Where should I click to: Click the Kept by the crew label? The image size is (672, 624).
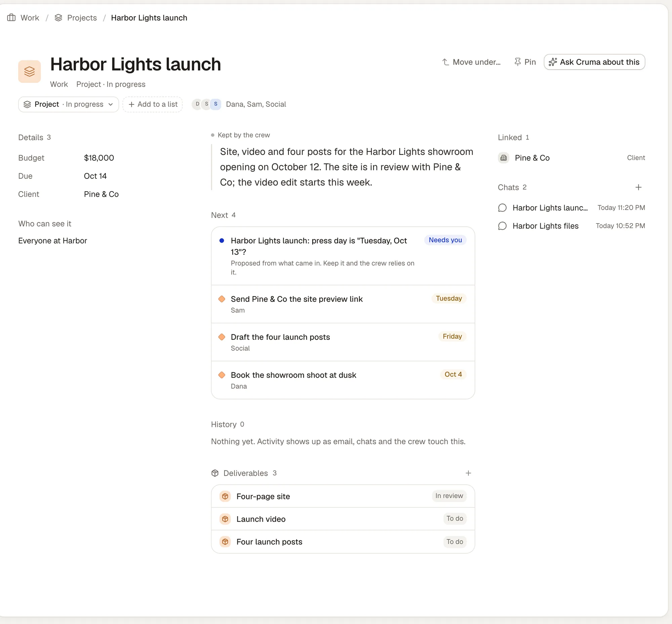(244, 135)
